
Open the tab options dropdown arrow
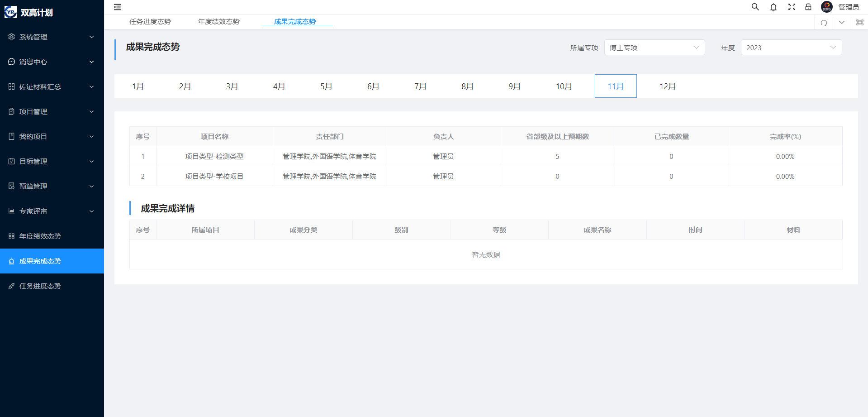(842, 23)
